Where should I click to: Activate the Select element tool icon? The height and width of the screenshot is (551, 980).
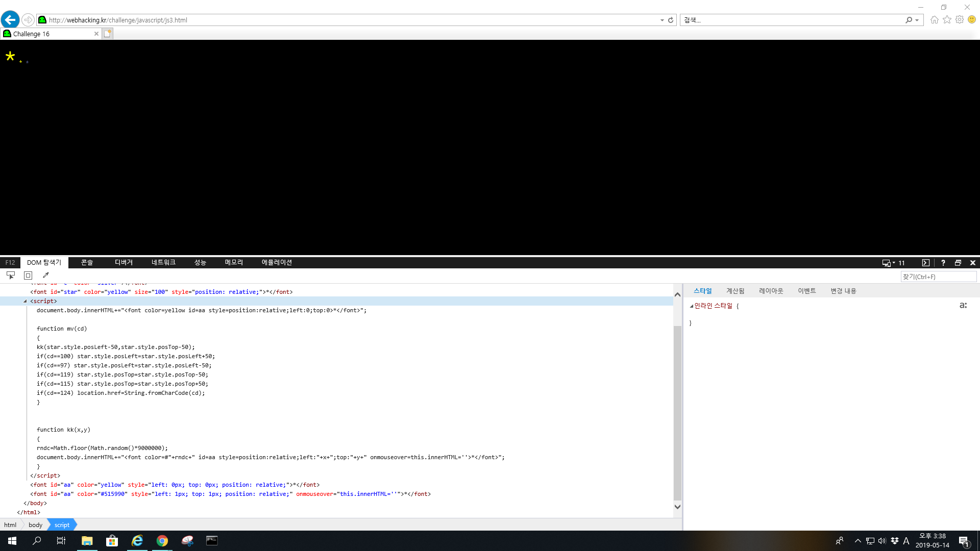click(11, 275)
